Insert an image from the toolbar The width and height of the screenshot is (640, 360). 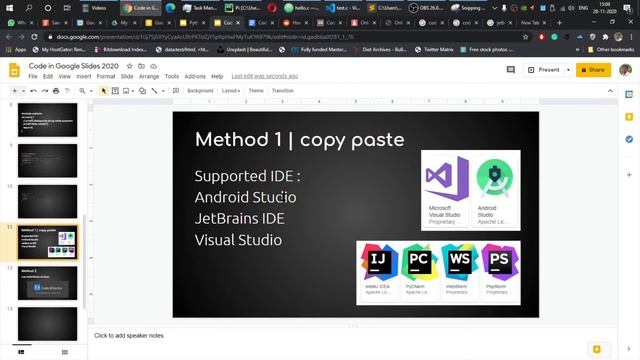click(126, 91)
